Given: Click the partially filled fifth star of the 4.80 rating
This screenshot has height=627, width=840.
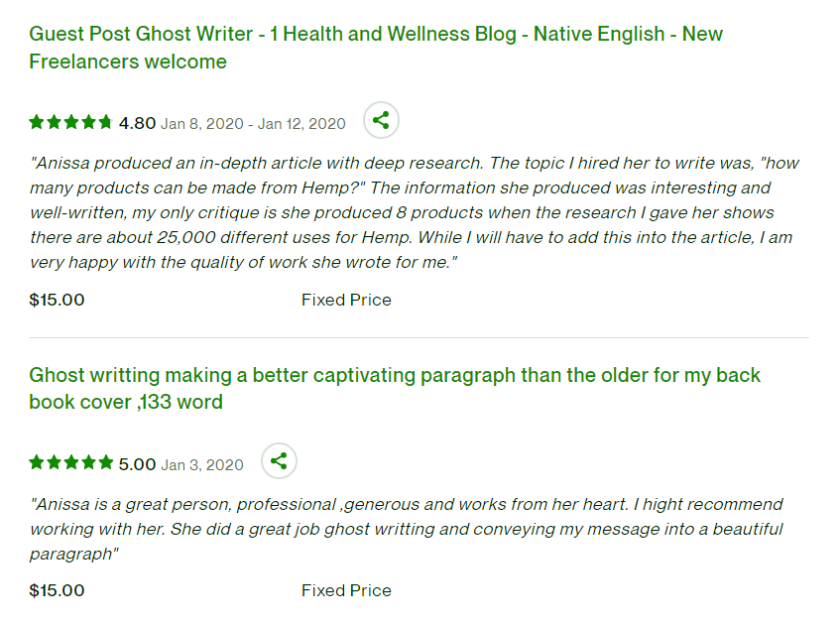Looking at the screenshot, I should click(105, 123).
